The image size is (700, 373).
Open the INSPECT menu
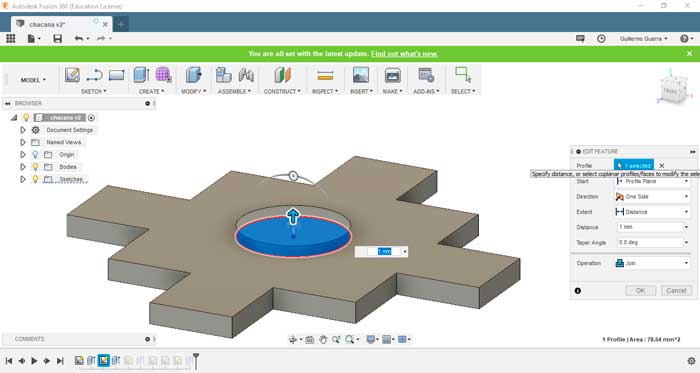(325, 91)
